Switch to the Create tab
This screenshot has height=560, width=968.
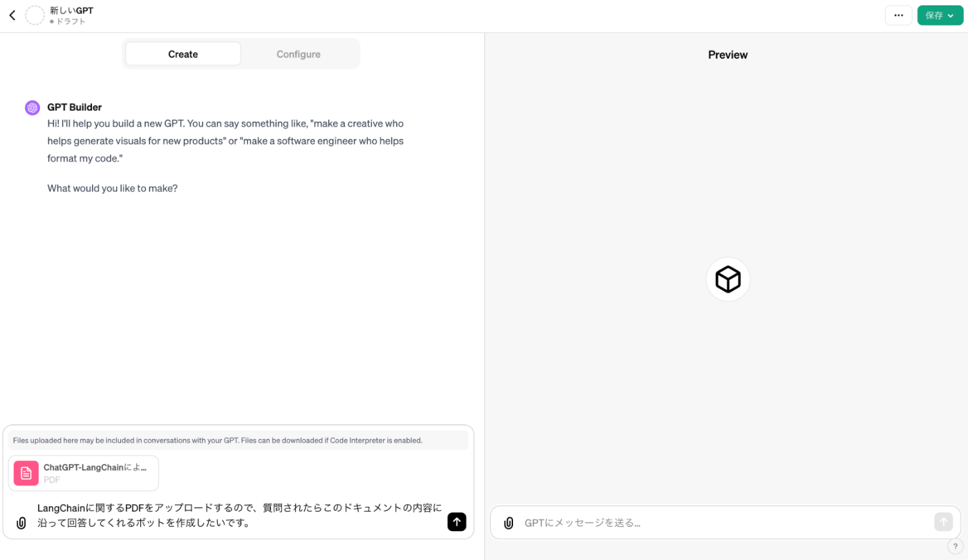point(183,54)
